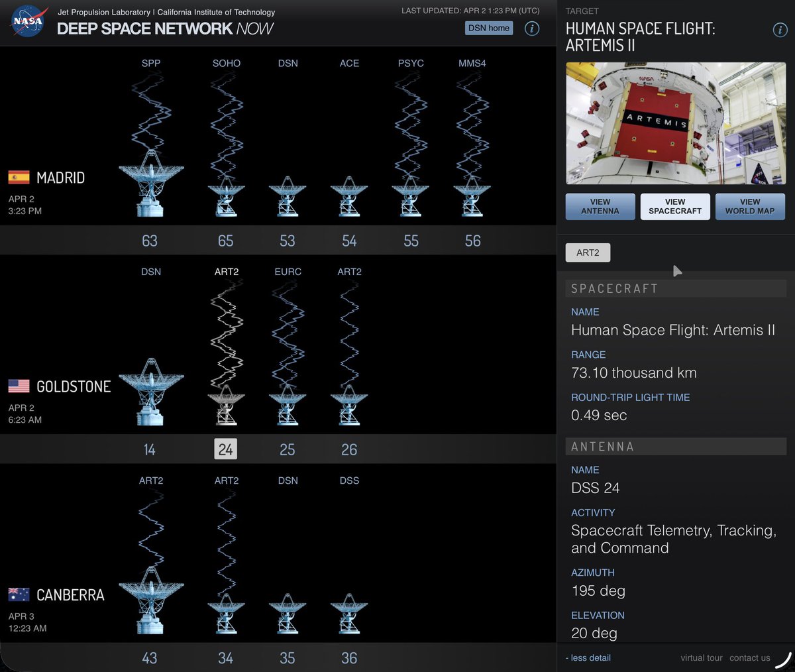Select Madrid antenna dish 53
The height and width of the screenshot is (672, 795).
pos(288,197)
